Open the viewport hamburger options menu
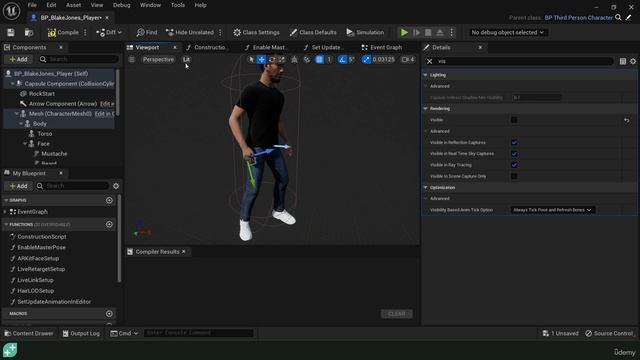This screenshot has width=640, height=360. 132,60
